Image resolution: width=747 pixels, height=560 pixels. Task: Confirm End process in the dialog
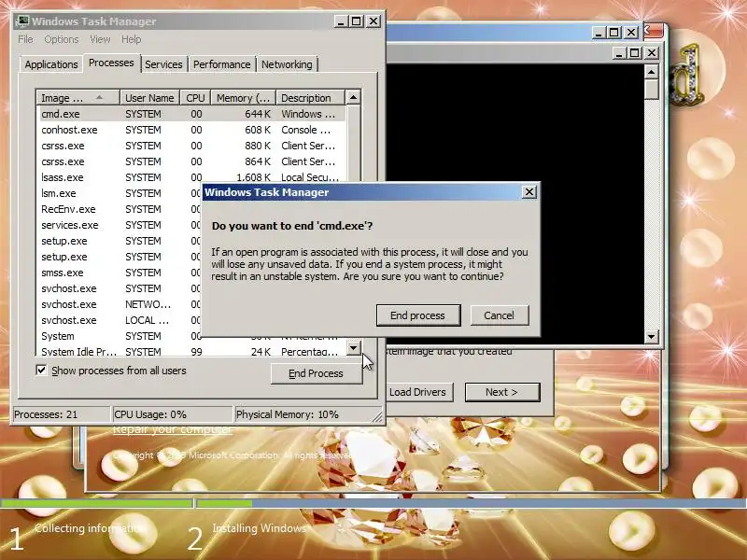tap(417, 315)
